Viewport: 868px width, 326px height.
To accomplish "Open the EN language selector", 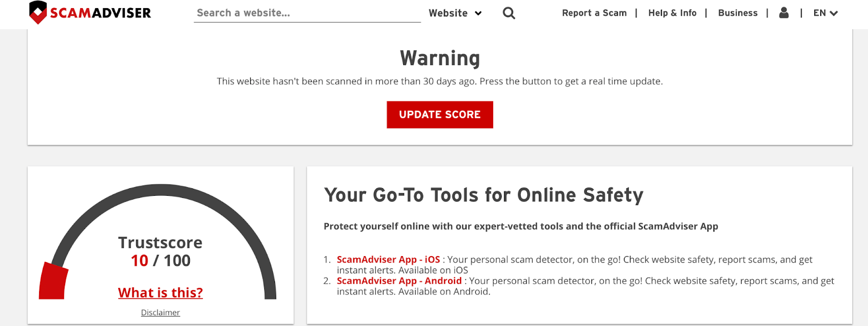I will pos(819,13).
